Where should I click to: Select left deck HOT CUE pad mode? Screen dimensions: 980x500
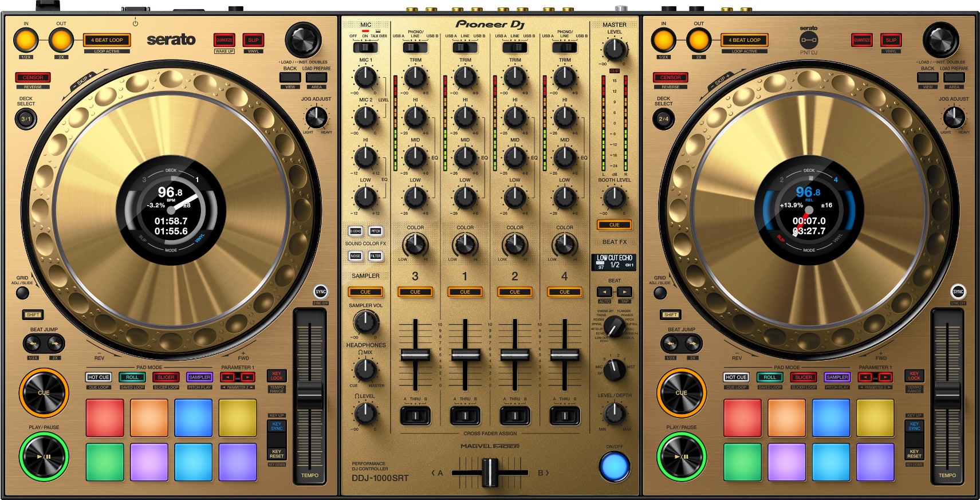click(x=99, y=377)
